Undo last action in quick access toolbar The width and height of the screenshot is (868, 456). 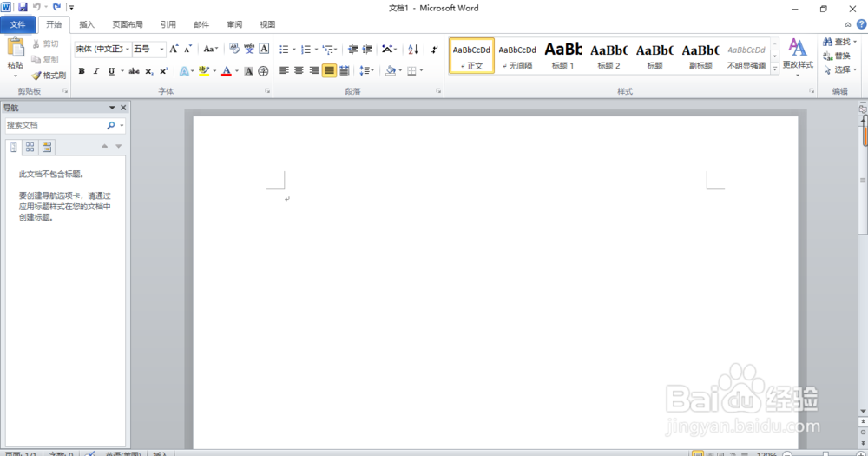36,7
